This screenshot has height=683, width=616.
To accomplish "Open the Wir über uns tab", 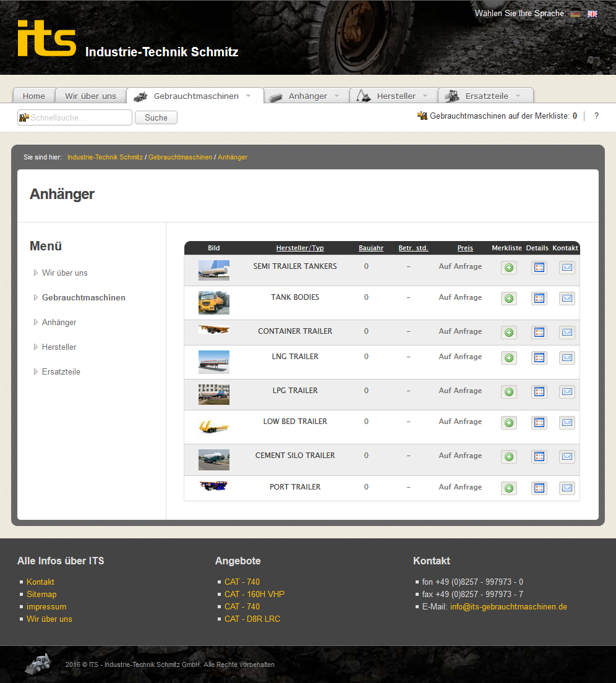I will point(91,96).
